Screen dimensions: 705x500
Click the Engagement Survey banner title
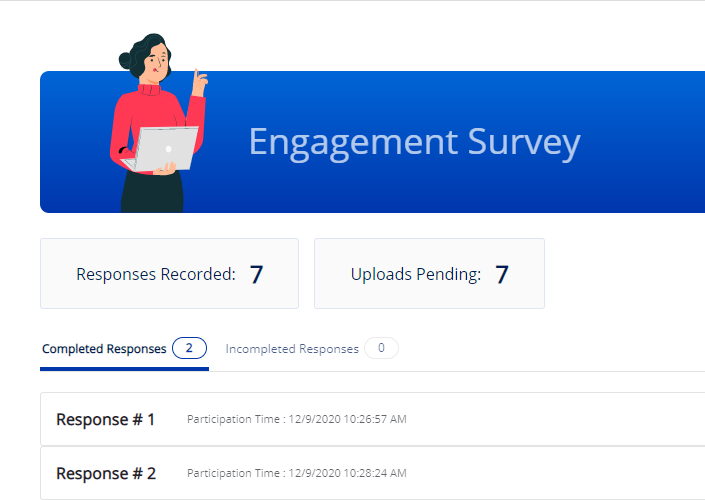pyautogui.click(x=414, y=142)
